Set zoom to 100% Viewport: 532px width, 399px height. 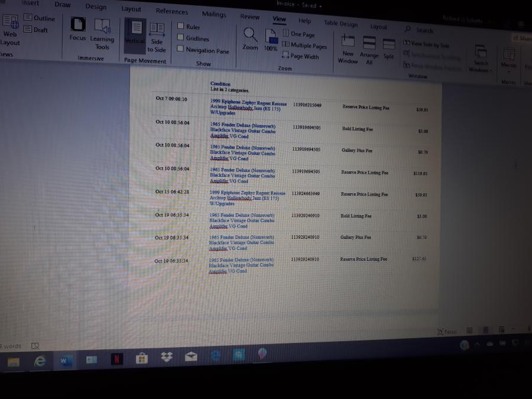tap(271, 40)
